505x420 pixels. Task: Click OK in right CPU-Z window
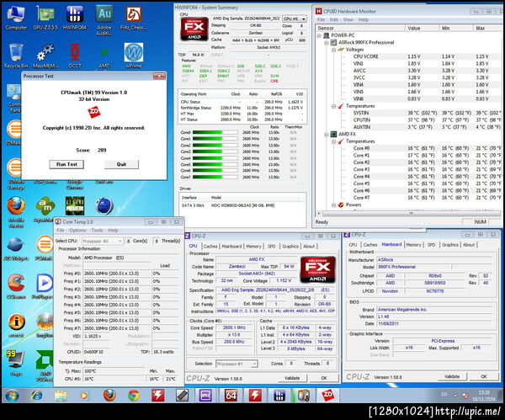(x=484, y=376)
